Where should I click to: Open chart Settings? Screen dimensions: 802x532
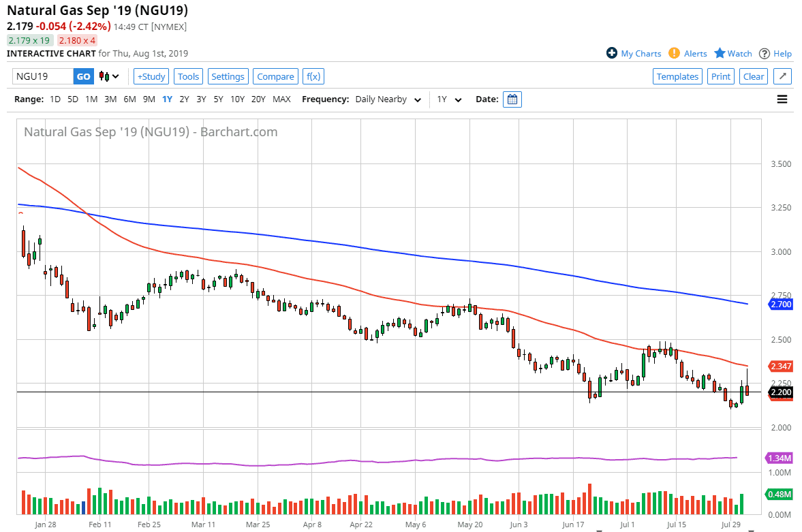point(228,76)
